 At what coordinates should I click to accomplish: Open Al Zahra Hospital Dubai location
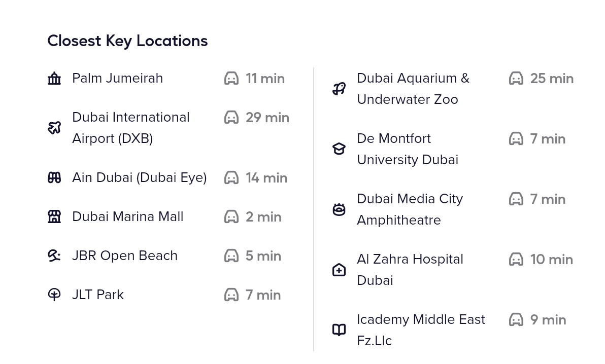(x=410, y=270)
